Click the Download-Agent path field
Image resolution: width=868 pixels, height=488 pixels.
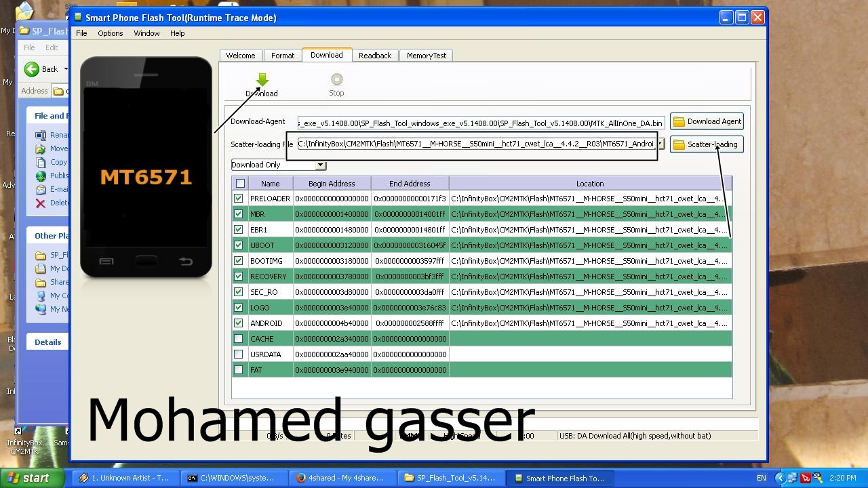point(481,123)
